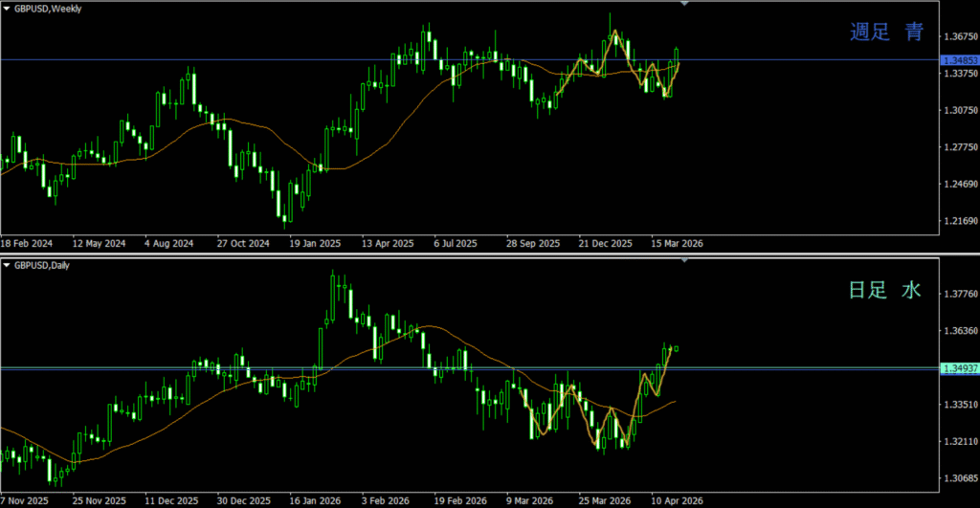Image resolution: width=980 pixels, height=508 pixels.
Task: Click the 16 Jan 2026 date on daily axis
Action: (317, 500)
